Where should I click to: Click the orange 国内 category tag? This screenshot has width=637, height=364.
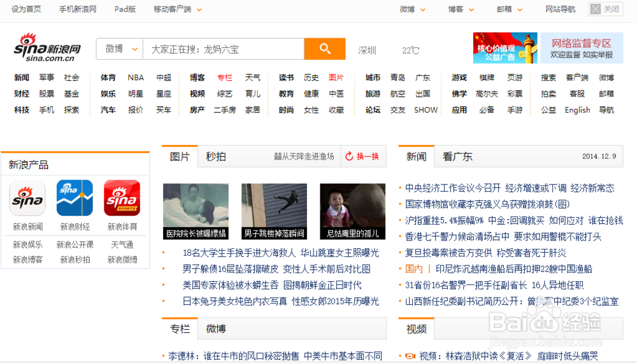coord(413,269)
